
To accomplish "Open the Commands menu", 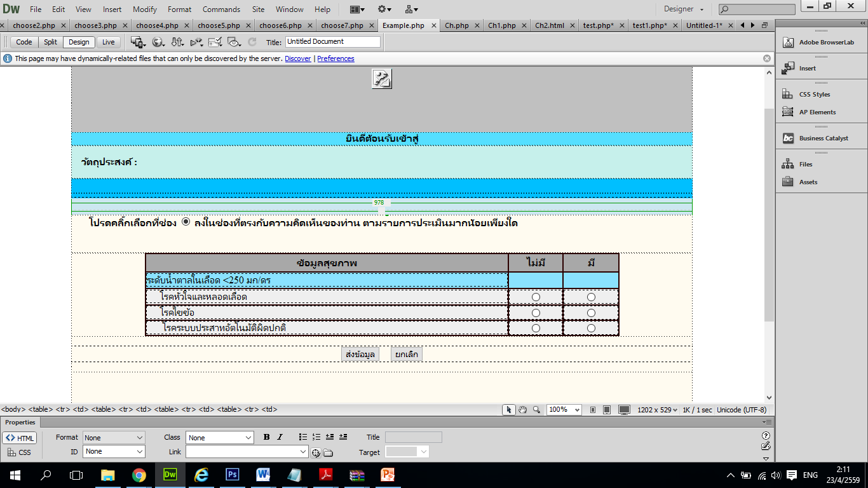I will [x=221, y=10].
